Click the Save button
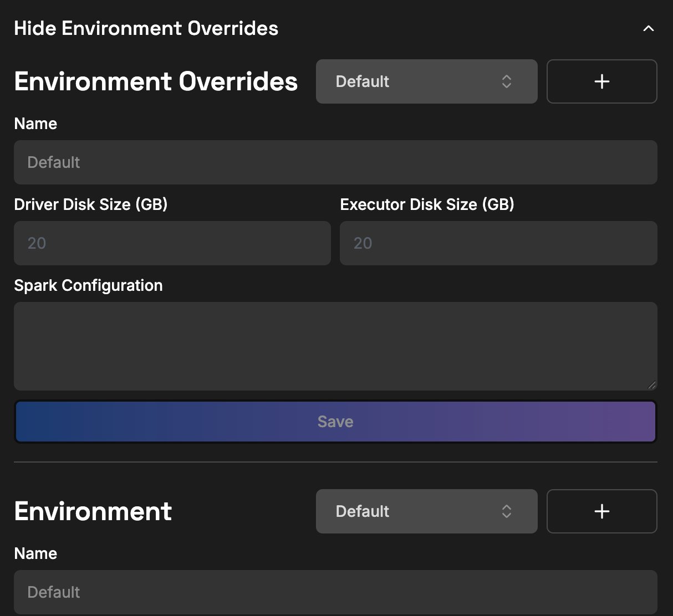 click(x=335, y=422)
